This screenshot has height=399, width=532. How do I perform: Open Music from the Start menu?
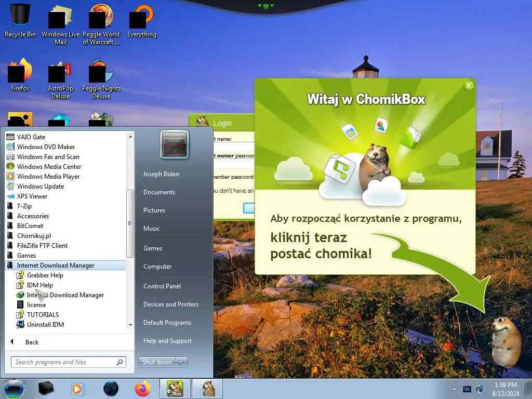(152, 229)
